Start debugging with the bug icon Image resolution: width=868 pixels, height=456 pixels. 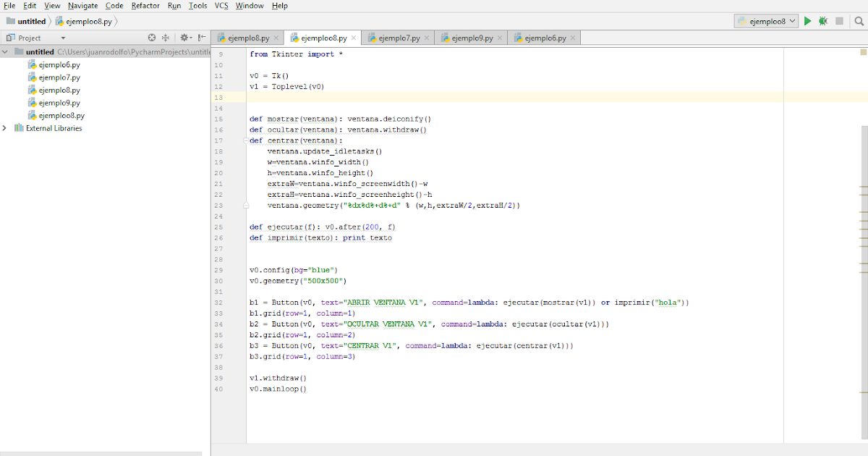(x=824, y=21)
